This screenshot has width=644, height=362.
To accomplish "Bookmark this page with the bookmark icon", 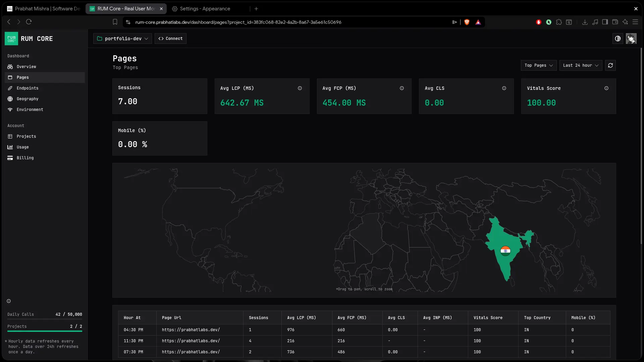I will tap(115, 22).
